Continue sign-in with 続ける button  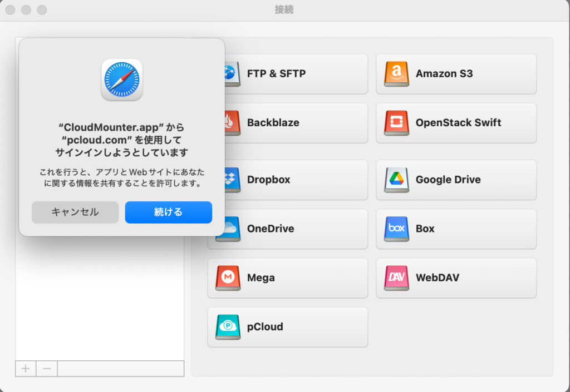coord(168,212)
